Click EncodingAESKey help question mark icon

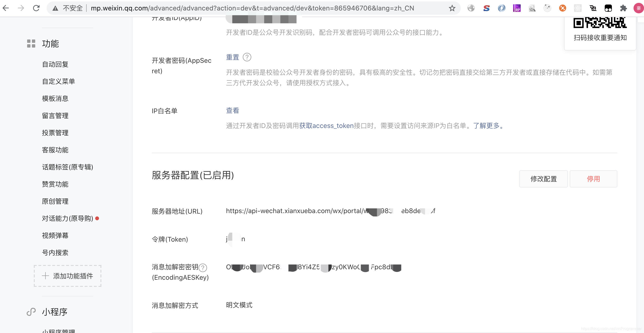point(203,268)
